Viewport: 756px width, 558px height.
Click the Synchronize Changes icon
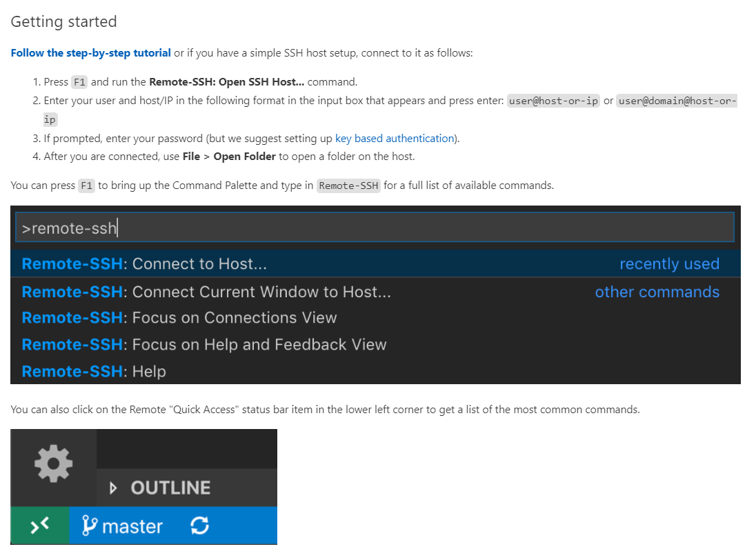tap(199, 526)
